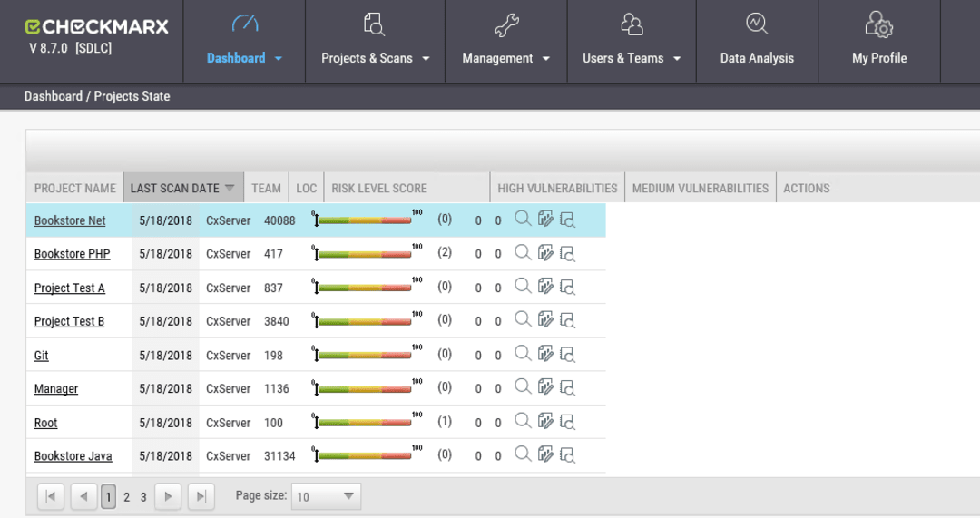
Task: Click notebook-search icon for Bookstore Java
Action: [x=567, y=454]
